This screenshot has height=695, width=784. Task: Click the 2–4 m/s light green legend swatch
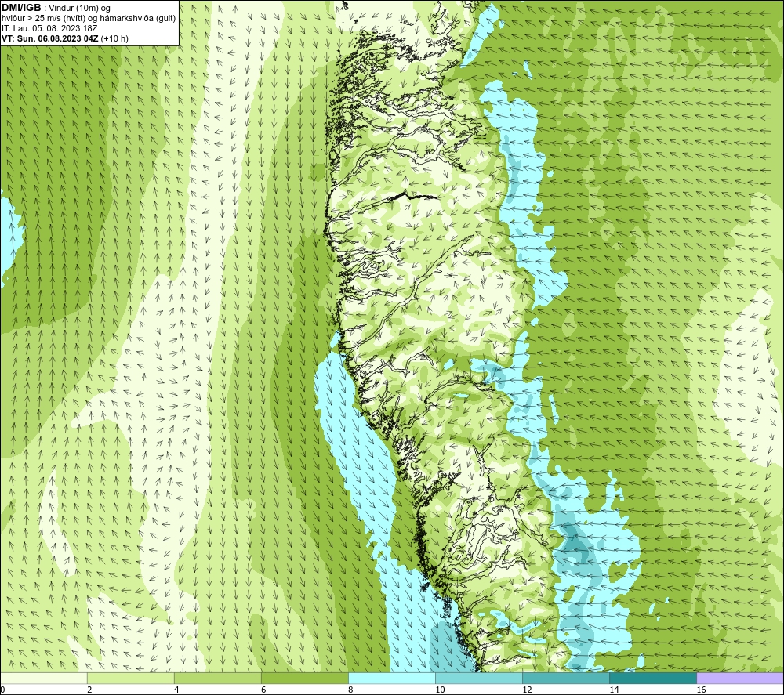point(130,678)
